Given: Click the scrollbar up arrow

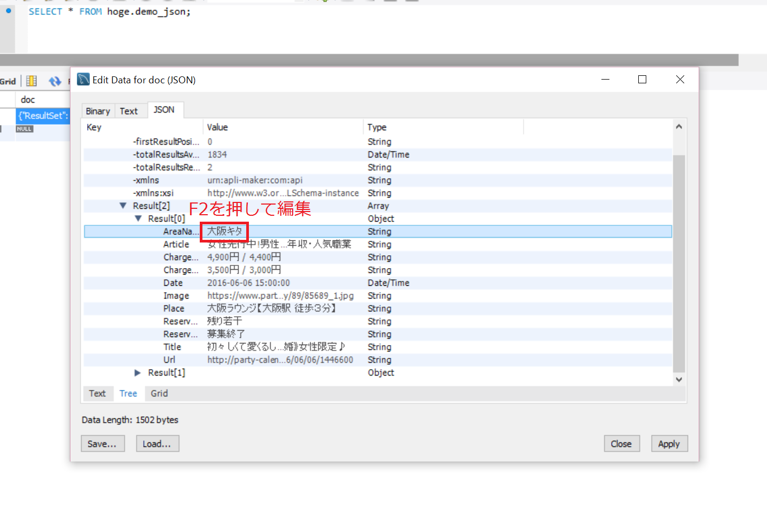Looking at the screenshot, I should [679, 127].
